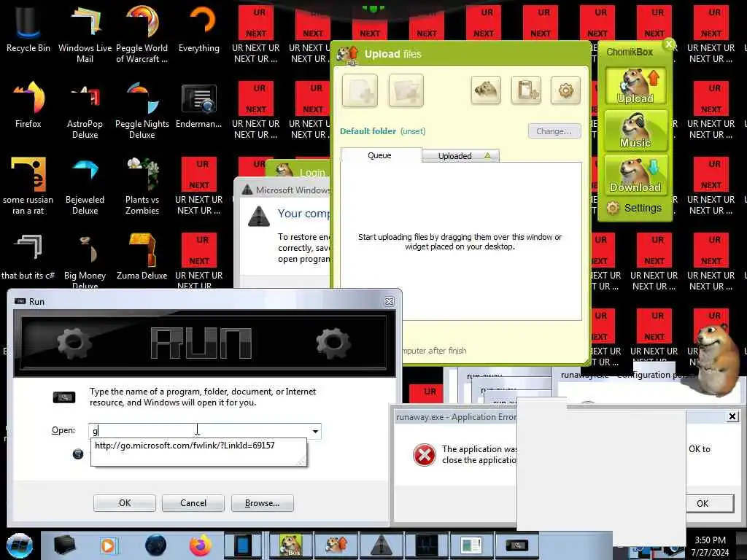Click the clipboard paste icon in Upload files
The image size is (747, 560).
[x=527, y=90]
